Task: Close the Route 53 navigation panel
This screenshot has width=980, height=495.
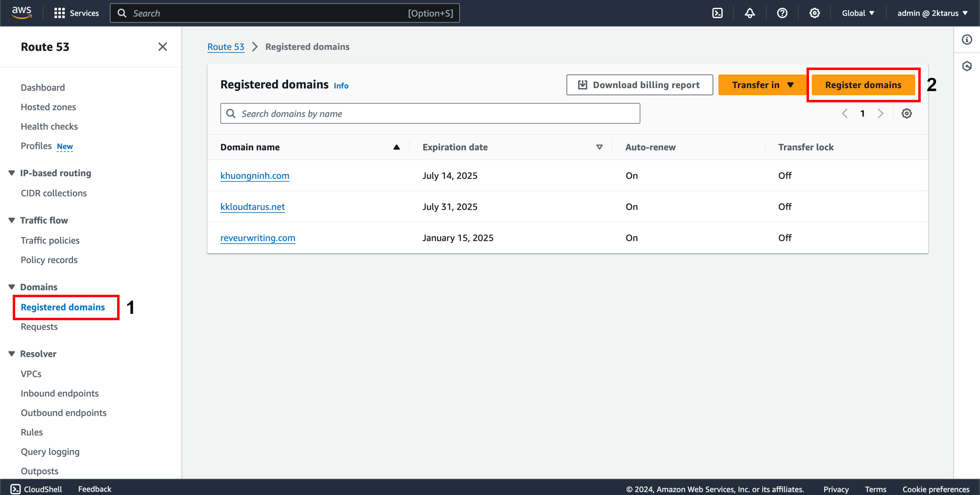Action: coord(163,47)
